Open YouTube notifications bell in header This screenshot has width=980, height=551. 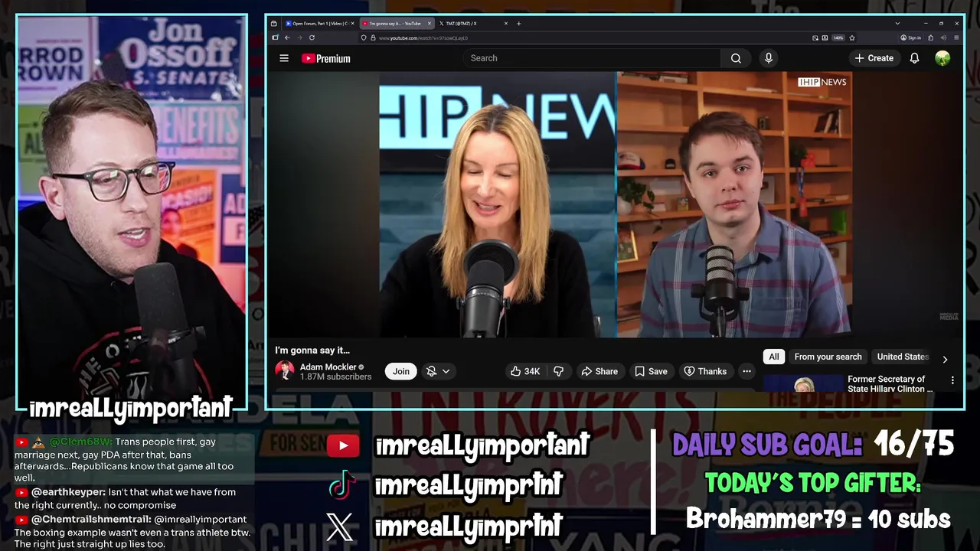pos(914,58)
